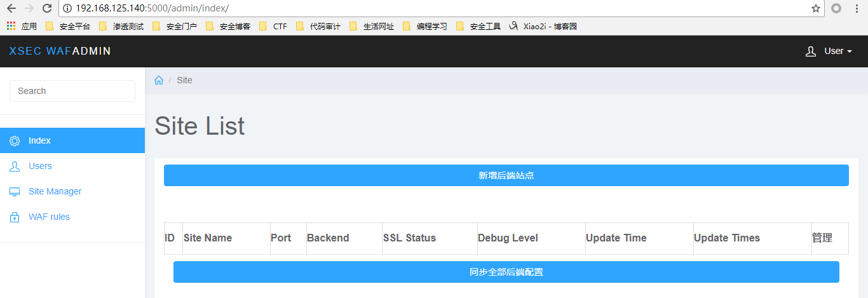Image resolution: width=868 pixels, height=298 pixels.
Task: Select Index in sidebar menu
Action: click(x=72, y=140)
